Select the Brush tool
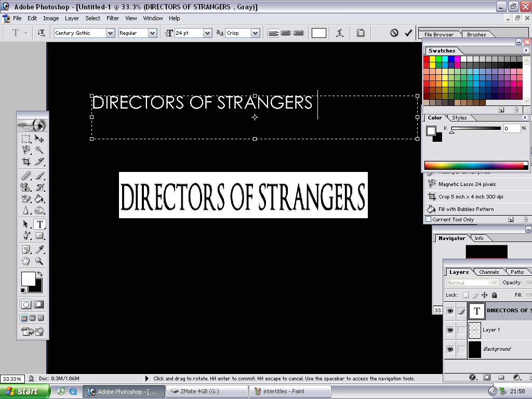Image resolution: width=532 pixels, height=399 pixels. click(x=39, y=176)
